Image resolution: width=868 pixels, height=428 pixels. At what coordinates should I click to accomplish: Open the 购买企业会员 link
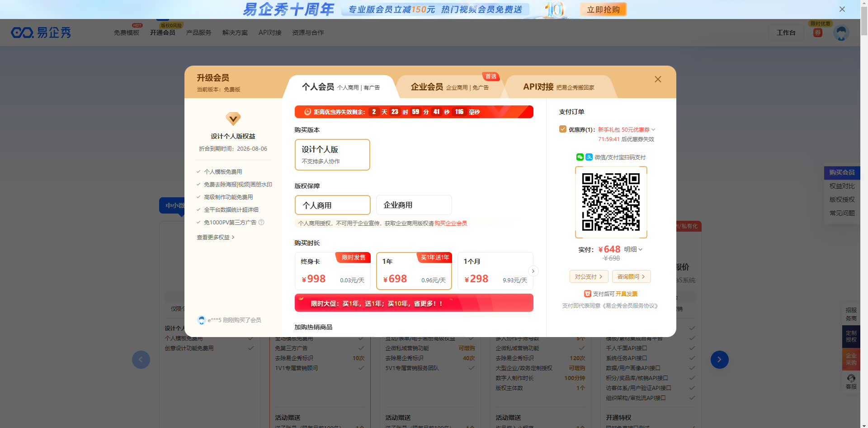point(451,224)
